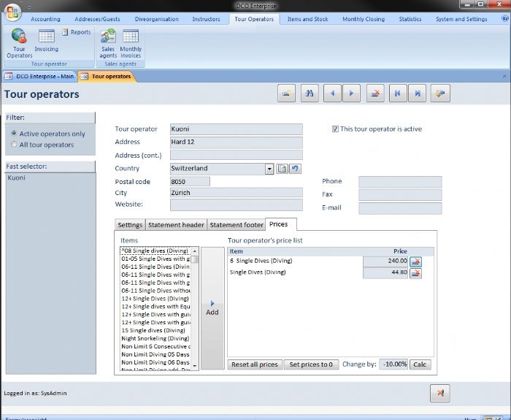Open the Office button application menu
This screenshot has height=420, width=511.
point(12,12)
